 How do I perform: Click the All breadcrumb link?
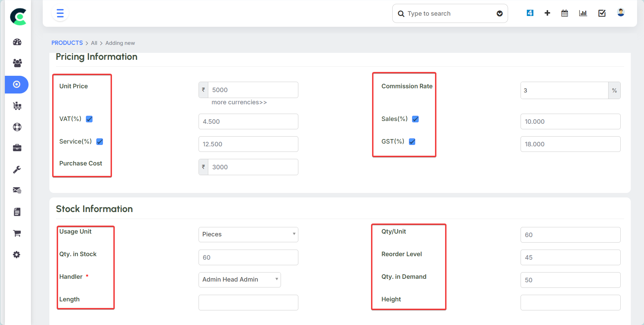[94, 43]
